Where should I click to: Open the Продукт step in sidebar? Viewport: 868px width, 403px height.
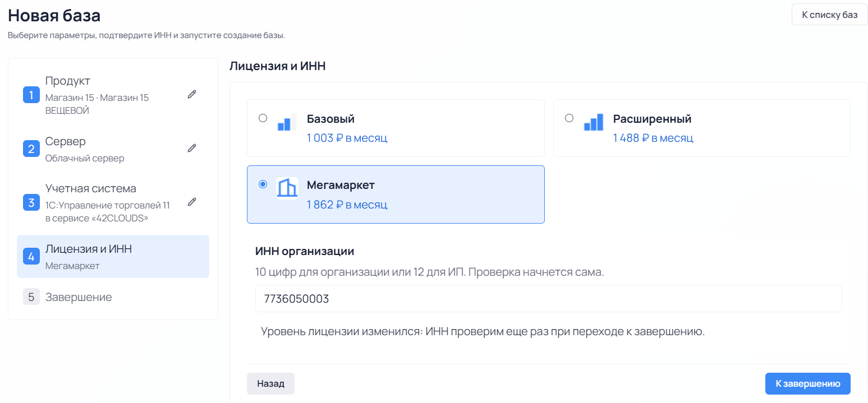pyautogui.click(x=113, y=95)
